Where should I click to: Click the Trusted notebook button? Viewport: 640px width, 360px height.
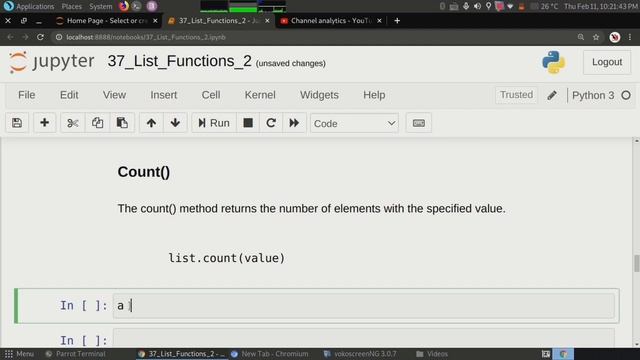click(516, 95)
